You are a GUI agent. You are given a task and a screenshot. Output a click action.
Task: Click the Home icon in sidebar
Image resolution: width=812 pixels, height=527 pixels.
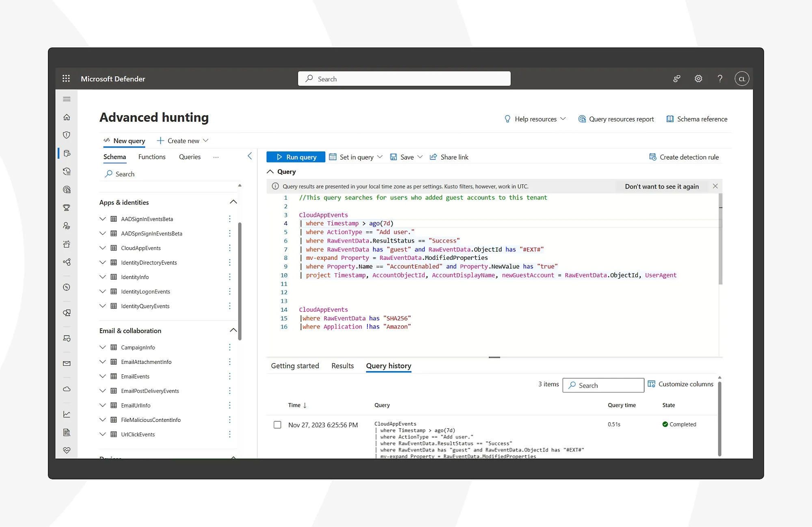[67, 117]
